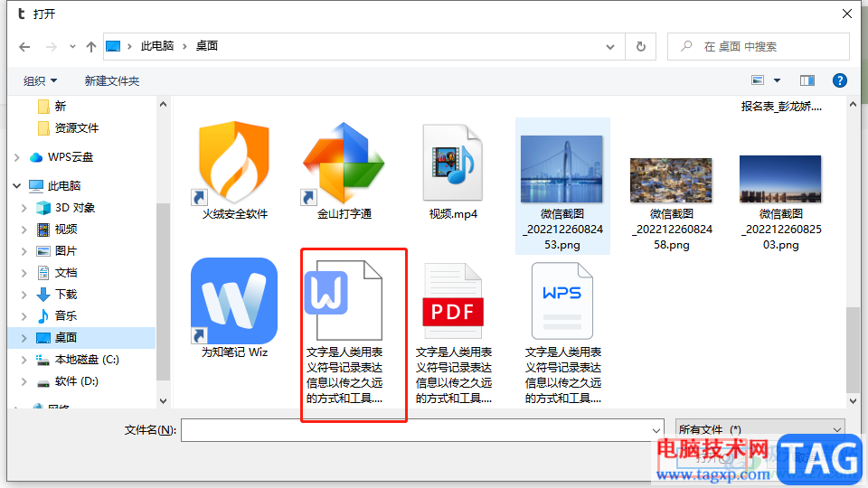Select the WPS file 文字是人类用表
The width and height of the screenshot is (868, 488).
point(562,300)
